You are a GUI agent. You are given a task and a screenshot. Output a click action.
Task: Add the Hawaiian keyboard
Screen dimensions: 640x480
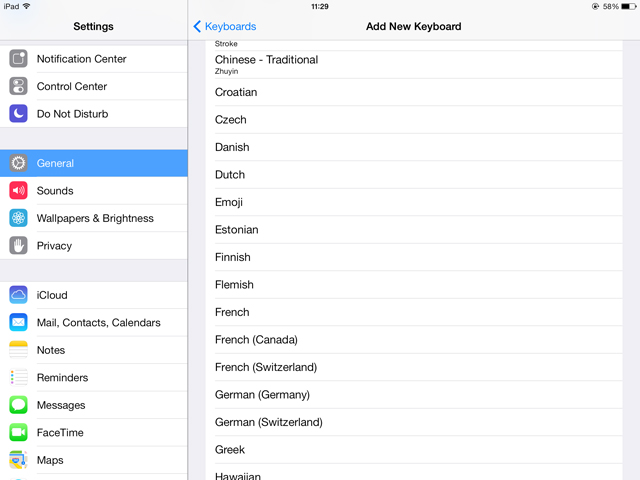(414, 472)
